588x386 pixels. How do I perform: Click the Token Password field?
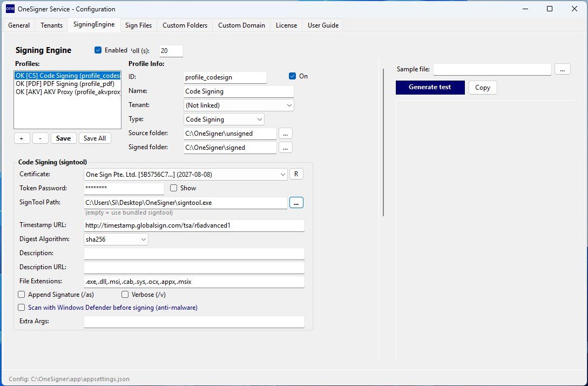[x=124, y=188]
